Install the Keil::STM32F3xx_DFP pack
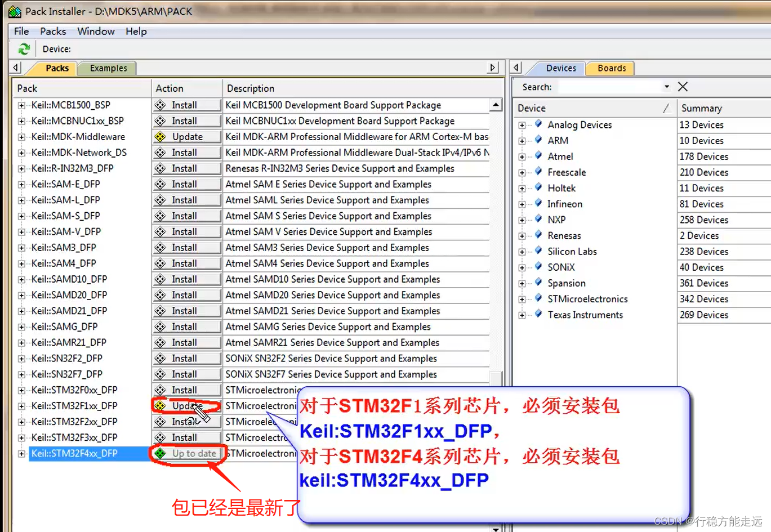Screen dimensions: 771x532 [187, 437]
